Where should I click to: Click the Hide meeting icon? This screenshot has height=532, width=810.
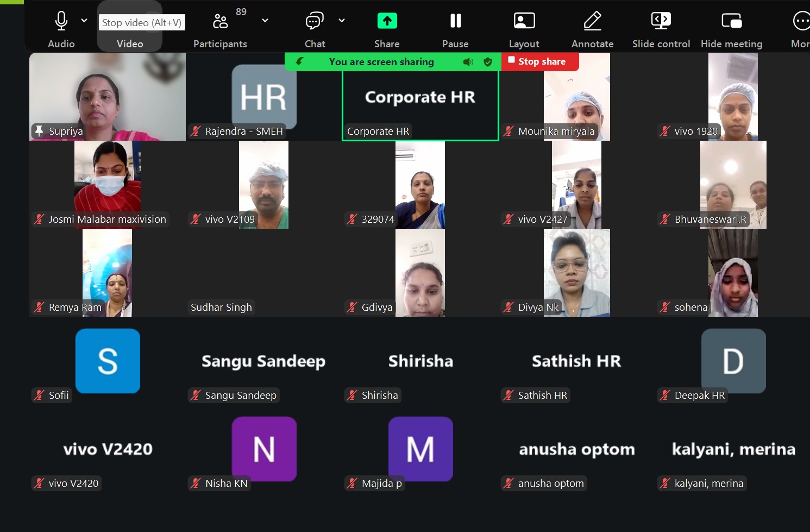coord(731,21)
